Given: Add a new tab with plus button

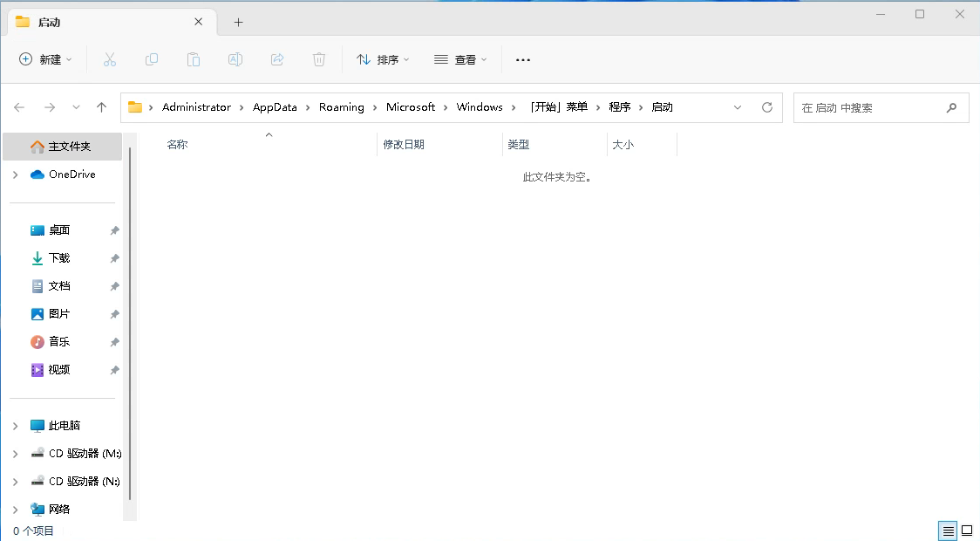Looking at the screenshot, I should [238, 22].
